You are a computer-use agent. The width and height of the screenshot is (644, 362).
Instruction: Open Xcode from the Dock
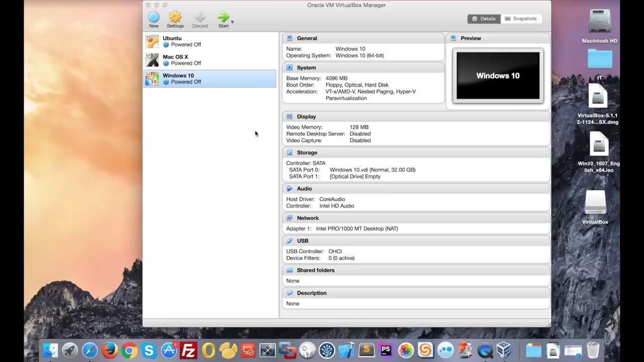pyautogui.click(x=347, y=350)
